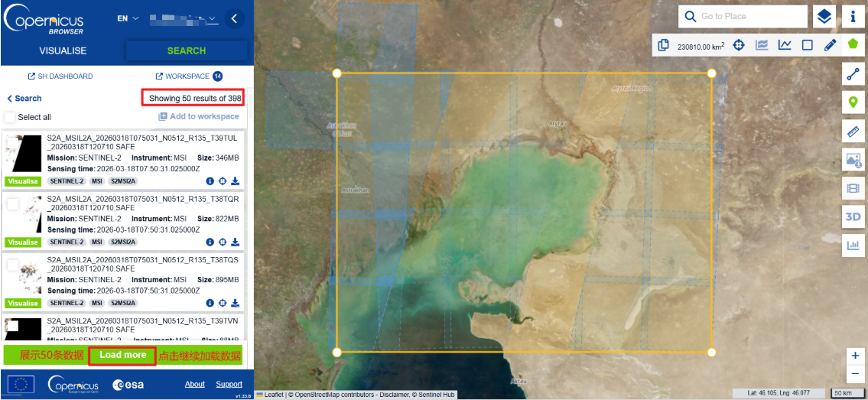
Task: Click the Load more button
Action: tap(123, 355)
